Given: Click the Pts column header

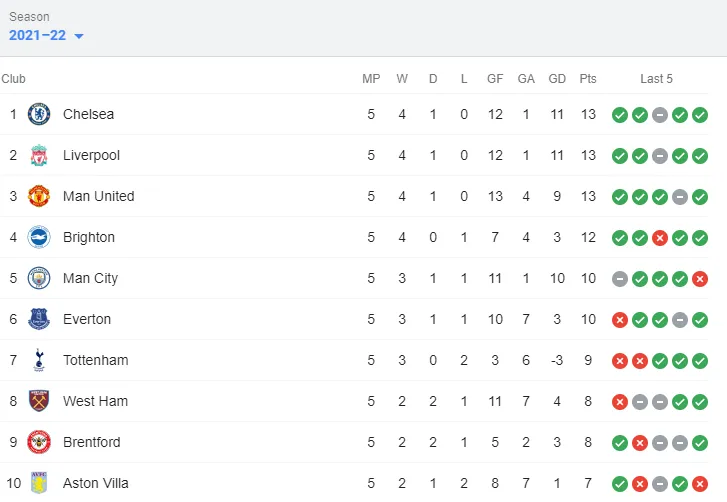Looking at the screenshot, I should click(588, 79).
